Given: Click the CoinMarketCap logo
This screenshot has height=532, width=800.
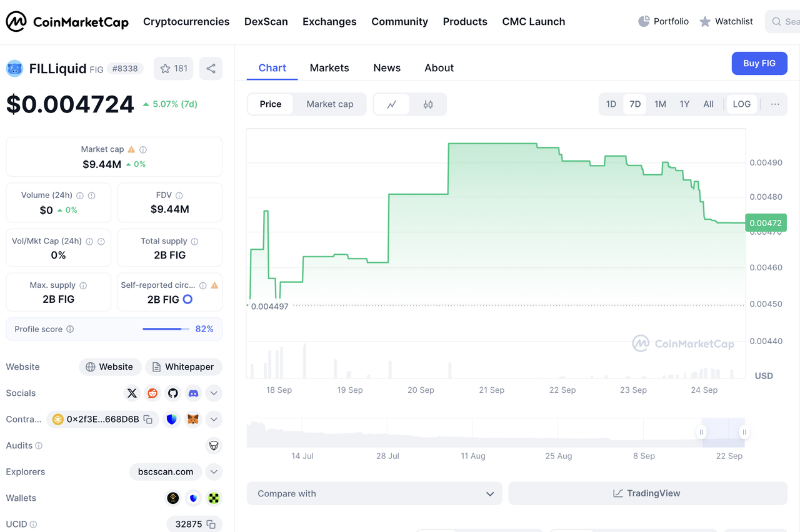Looking at the screenshot, I should 67,22.
